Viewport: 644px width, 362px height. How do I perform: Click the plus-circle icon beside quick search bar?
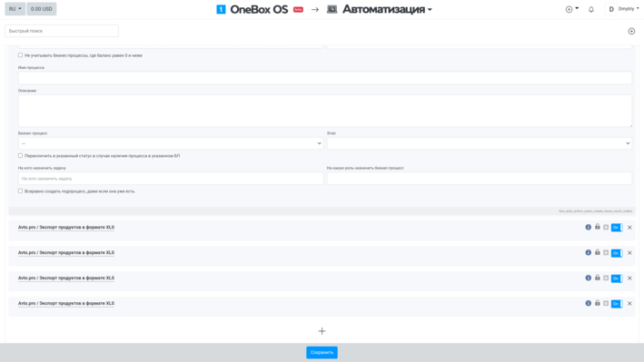click(x=631, y=31)
